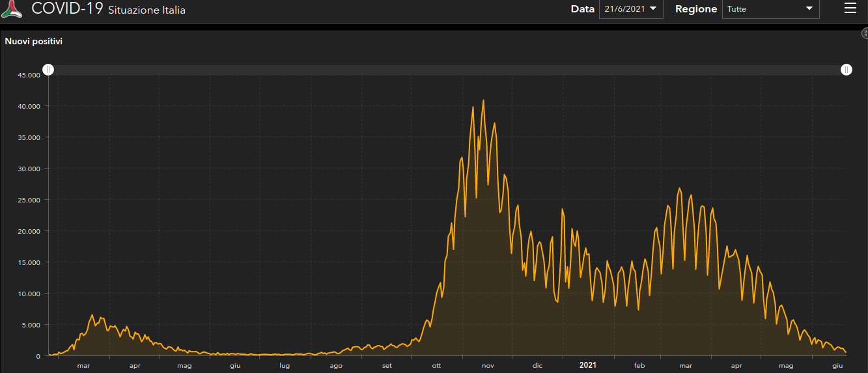Collapse the Nuovi positivi panel

point(864,33)
